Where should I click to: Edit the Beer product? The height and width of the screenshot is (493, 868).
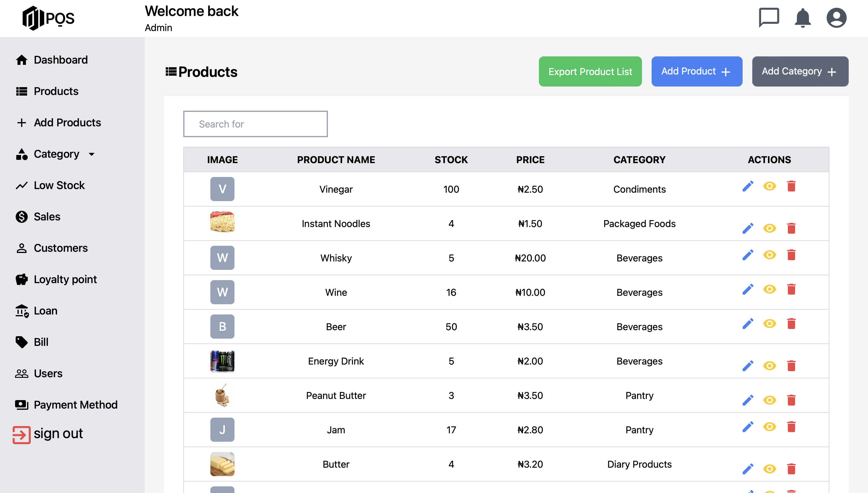748,323
